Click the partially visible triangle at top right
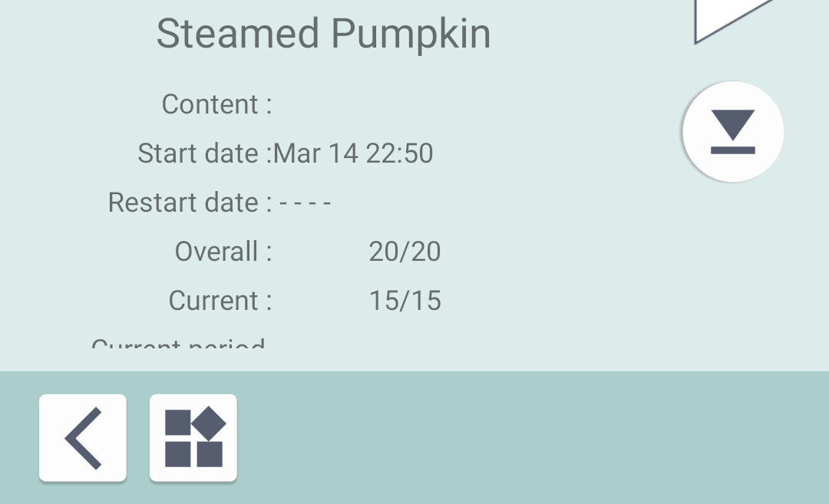Screen dimensions: 829x504 tap(729, 17)
